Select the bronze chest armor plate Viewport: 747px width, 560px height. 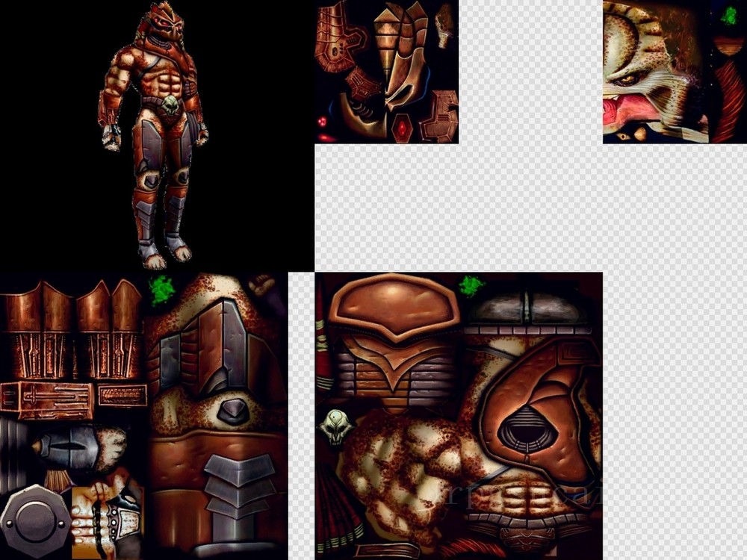click(394, 305)
